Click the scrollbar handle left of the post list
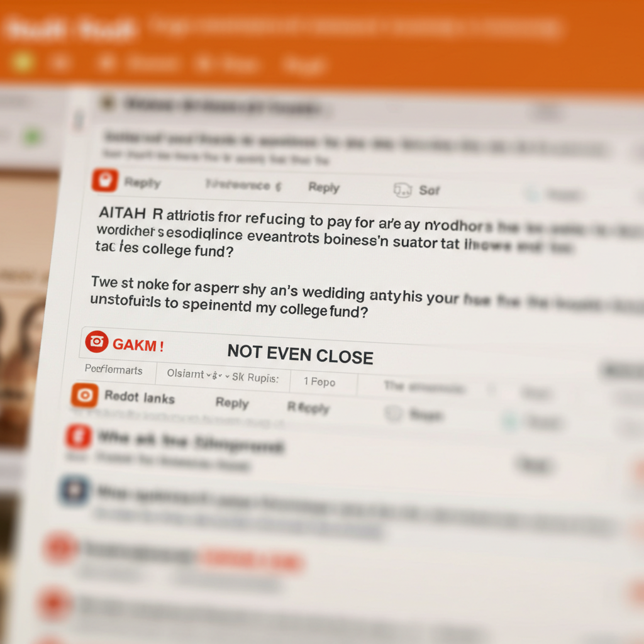 (x=78, y=120)
